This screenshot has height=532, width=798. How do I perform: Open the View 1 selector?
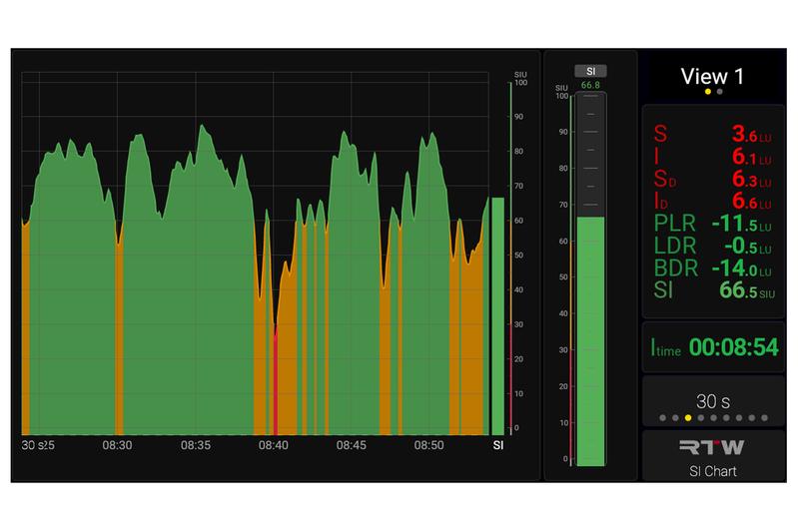coord(713,77)
